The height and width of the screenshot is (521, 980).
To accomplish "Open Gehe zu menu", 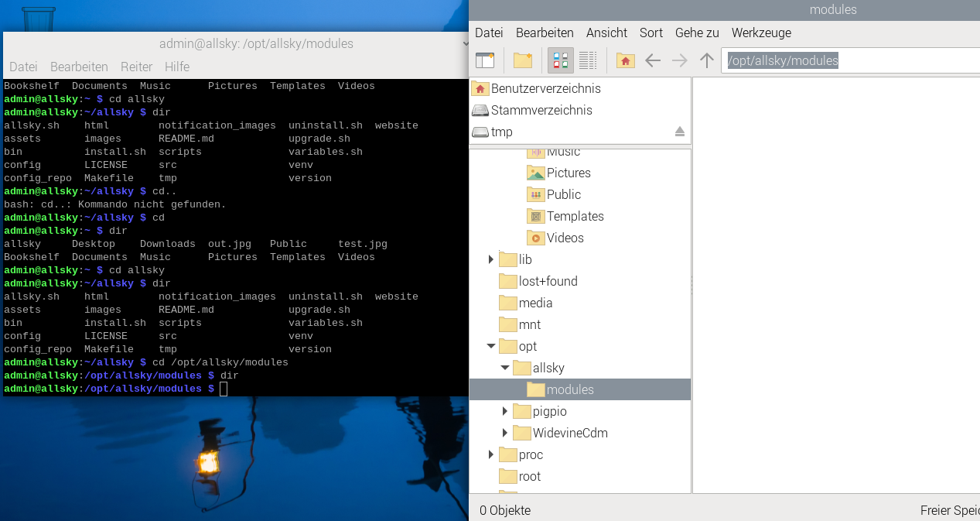I will point(697,33).
